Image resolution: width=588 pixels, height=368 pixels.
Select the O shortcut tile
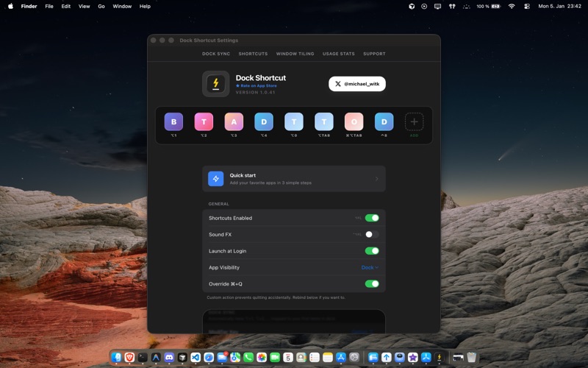pyautogui.click(x=354, y=121)
